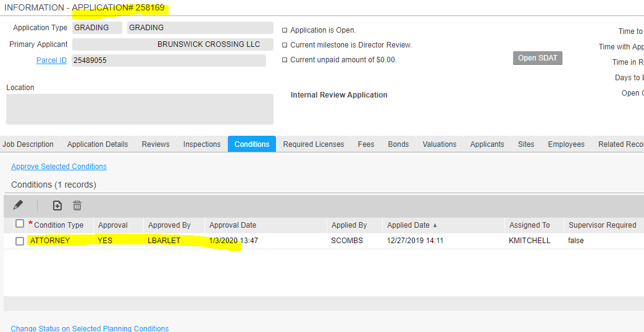The image size is (644, 332).
Task: Open the Reviews tab
Action: tap(156, 144)
